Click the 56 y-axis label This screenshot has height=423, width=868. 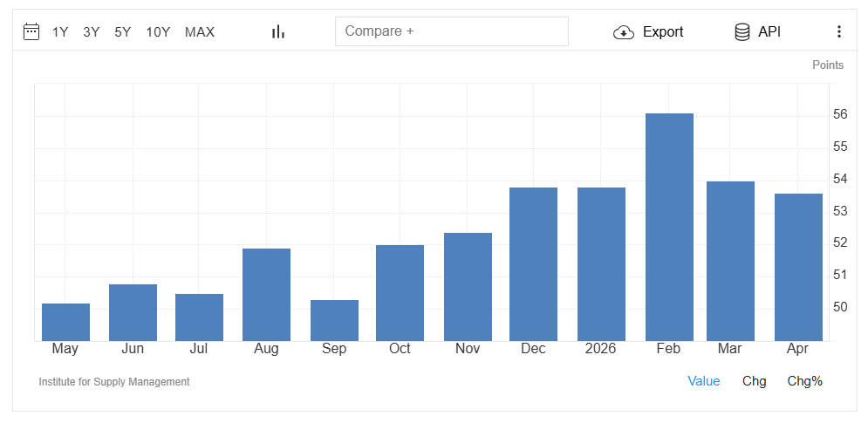(x=840, y=114)
